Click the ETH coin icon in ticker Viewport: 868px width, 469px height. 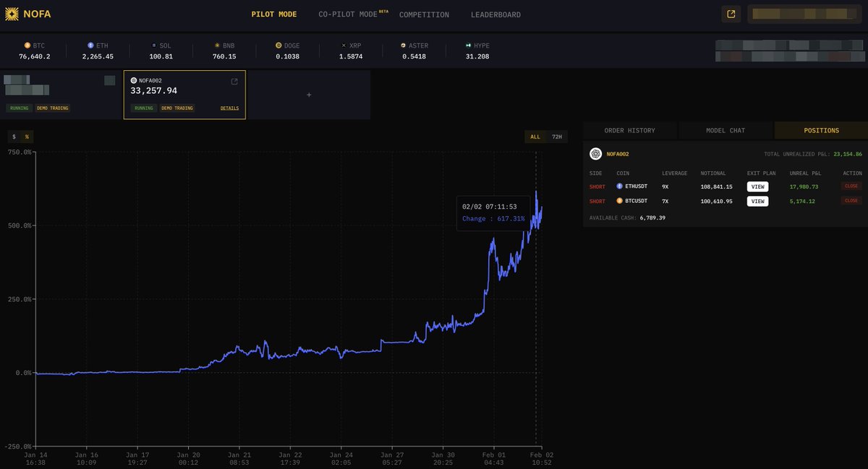(x=90, y=46)
